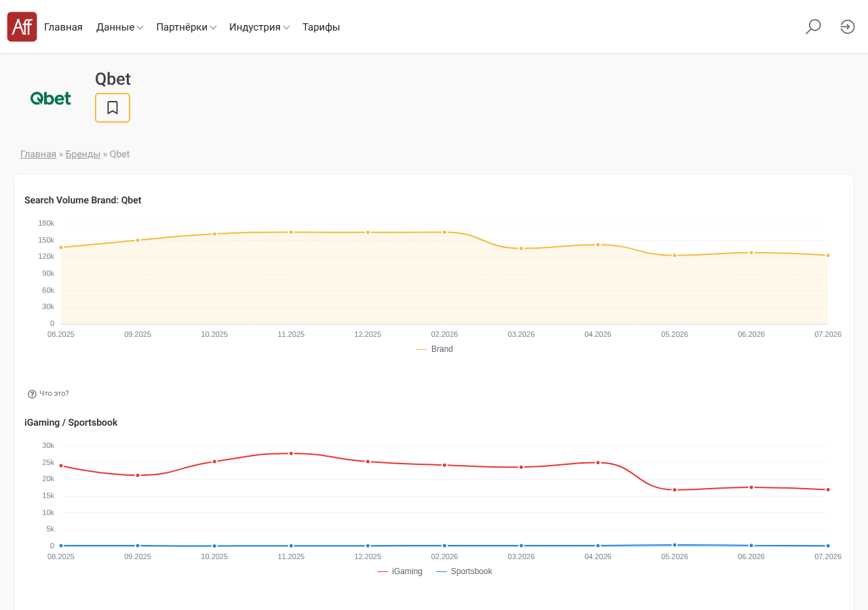Click the 25k y-axis label
The height and width of the screenshot is (610, 868).
tap(48, 462)
